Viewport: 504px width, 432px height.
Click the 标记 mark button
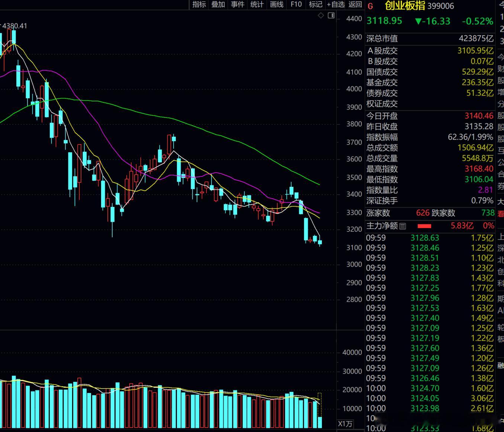click(x=316, y=4)
